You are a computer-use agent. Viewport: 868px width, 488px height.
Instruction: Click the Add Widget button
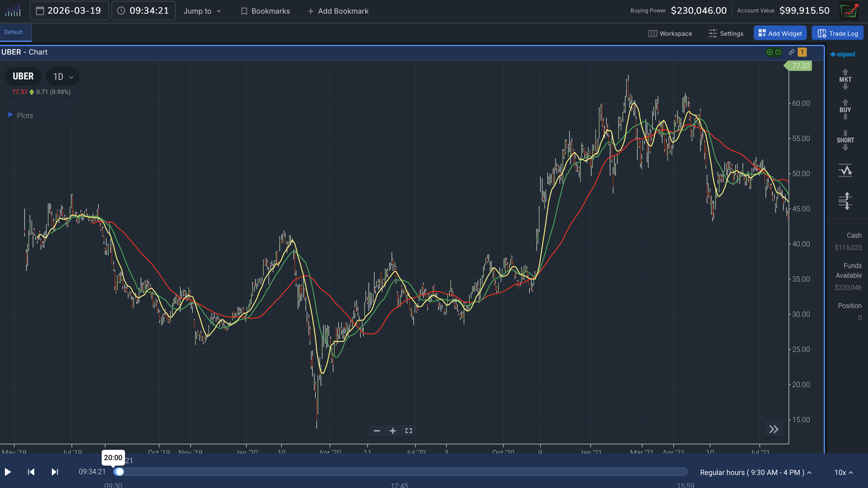pos(780,33)
